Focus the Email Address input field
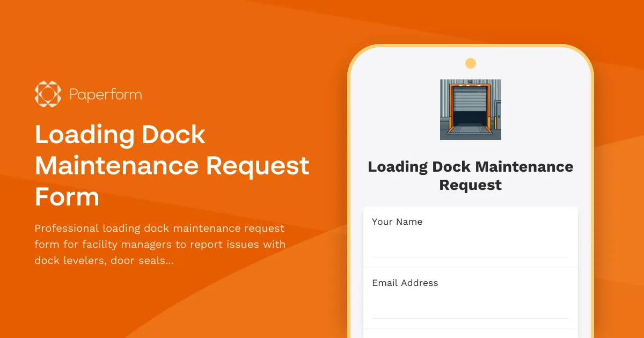Viewport: 644px width, 338px height. pos(471,303)
